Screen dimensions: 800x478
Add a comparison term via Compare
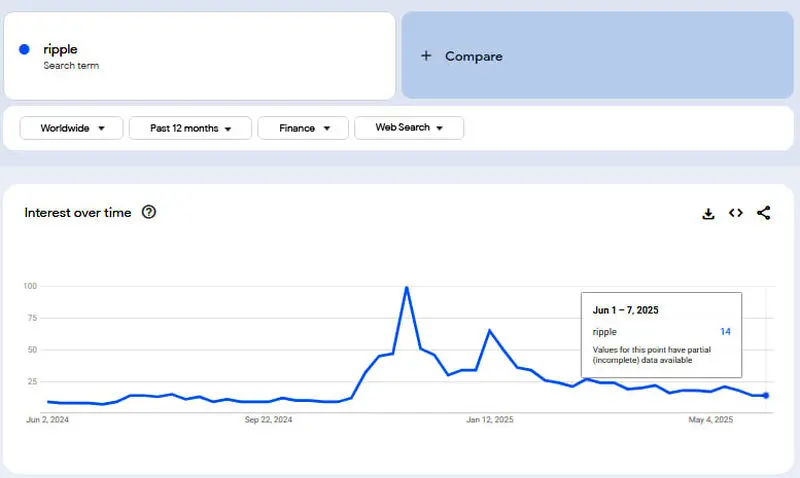click(597, 55)
